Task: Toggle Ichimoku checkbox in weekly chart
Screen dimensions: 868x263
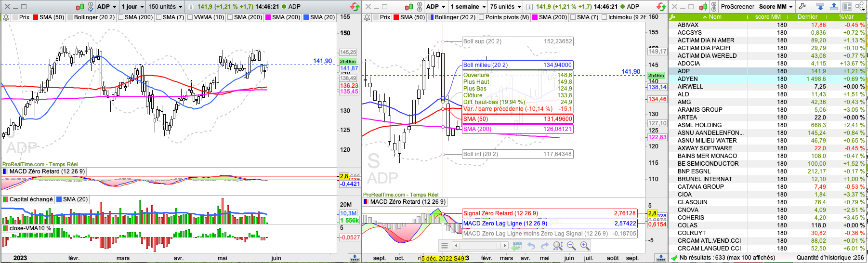Action: (604, 17)
